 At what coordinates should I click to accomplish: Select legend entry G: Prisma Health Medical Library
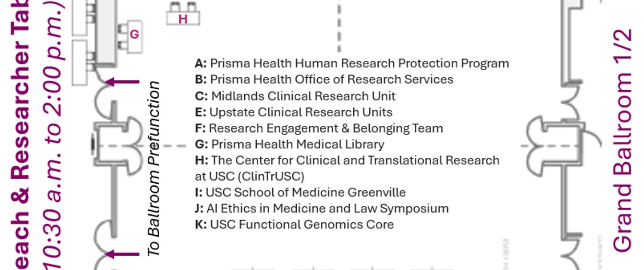(289, 144)
